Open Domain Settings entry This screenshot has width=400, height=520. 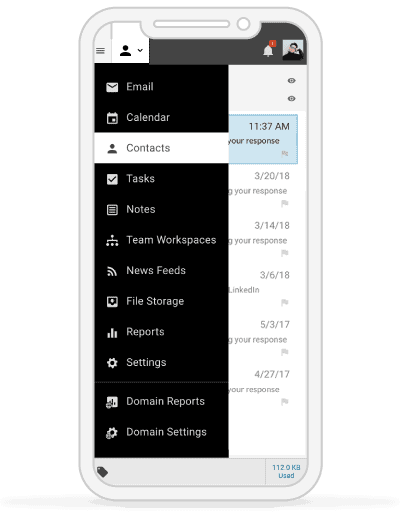(161, 432)
